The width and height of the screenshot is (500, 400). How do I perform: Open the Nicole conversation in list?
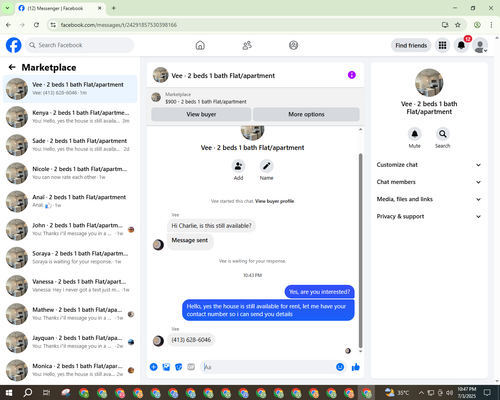[x=70, y=173]
